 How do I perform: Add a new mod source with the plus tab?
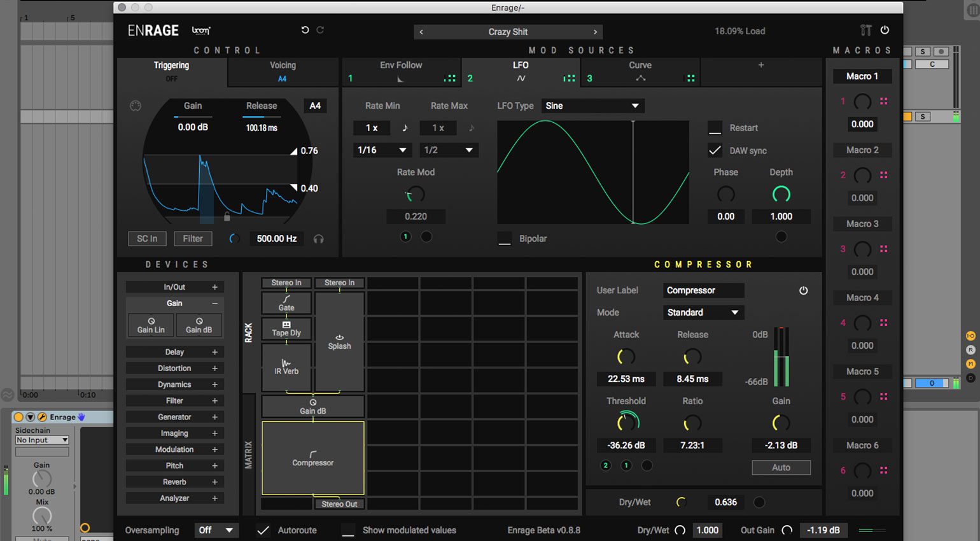coord(760,65)
